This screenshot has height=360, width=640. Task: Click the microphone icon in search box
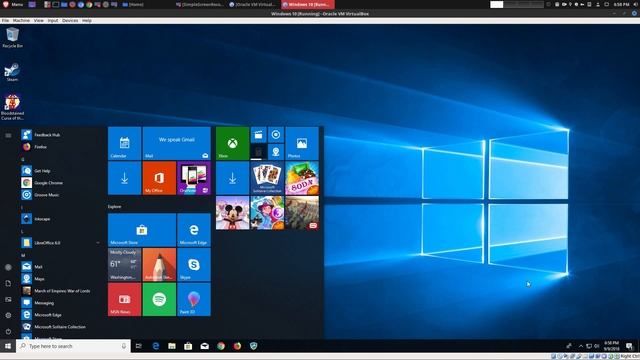[124, 346]
